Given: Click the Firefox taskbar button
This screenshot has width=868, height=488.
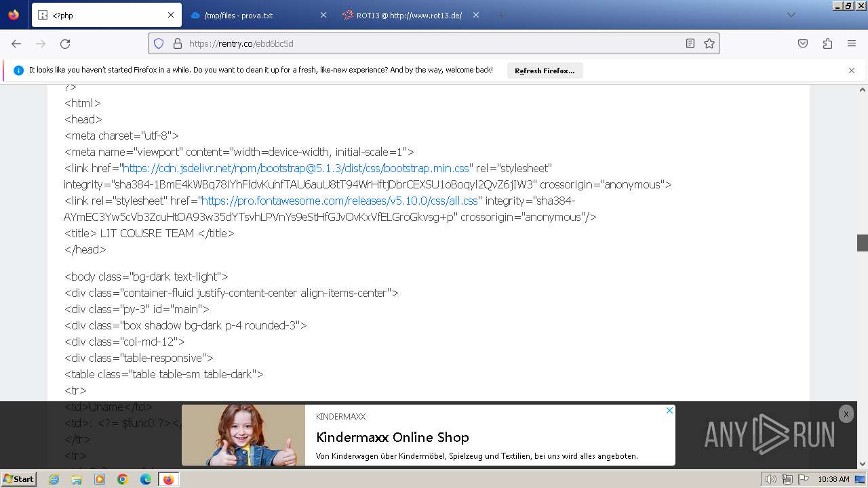Looking at the screenshot, I should click(x=168, y=479).
